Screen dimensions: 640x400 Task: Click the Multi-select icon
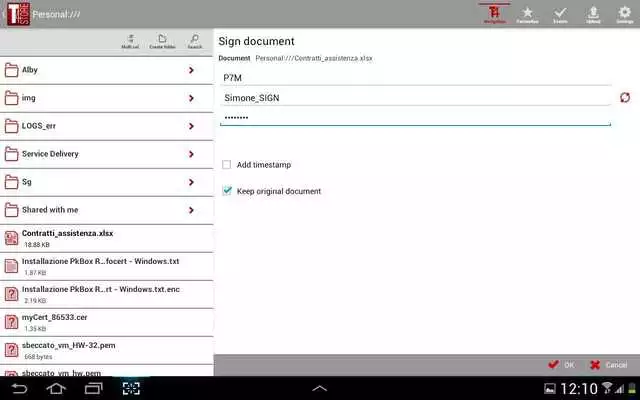coord(130,41)
